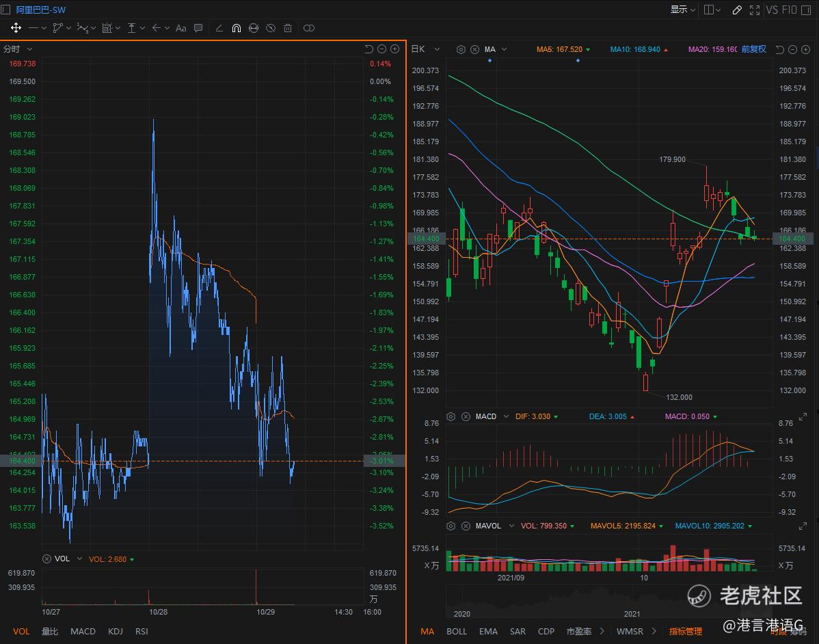This screenshot has width=819, height=644.
Task: Remove the MA indicator overlay
Action: 474,50
